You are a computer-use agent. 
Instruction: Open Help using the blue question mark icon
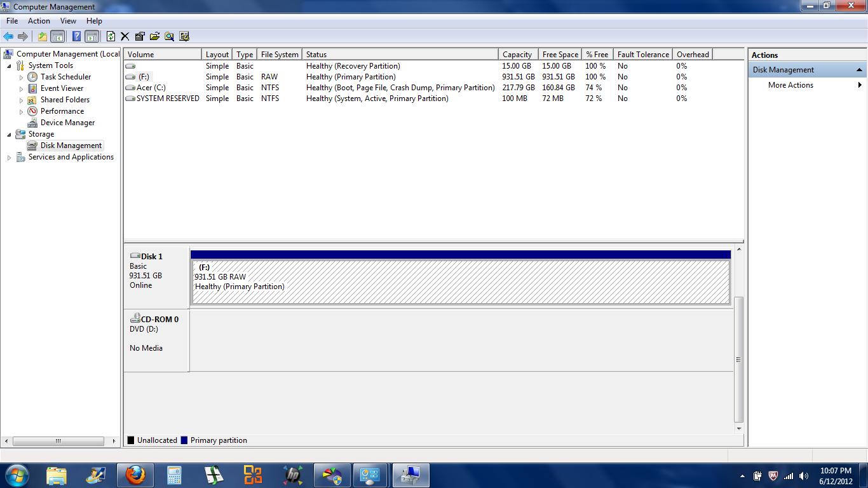[x=76, y=36]
